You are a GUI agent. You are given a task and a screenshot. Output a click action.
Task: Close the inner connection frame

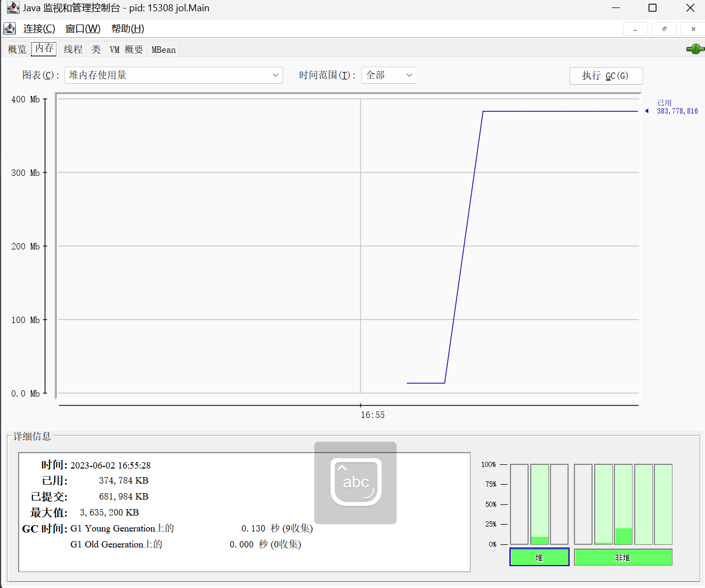pyautogui.click(x=693, y=29)
